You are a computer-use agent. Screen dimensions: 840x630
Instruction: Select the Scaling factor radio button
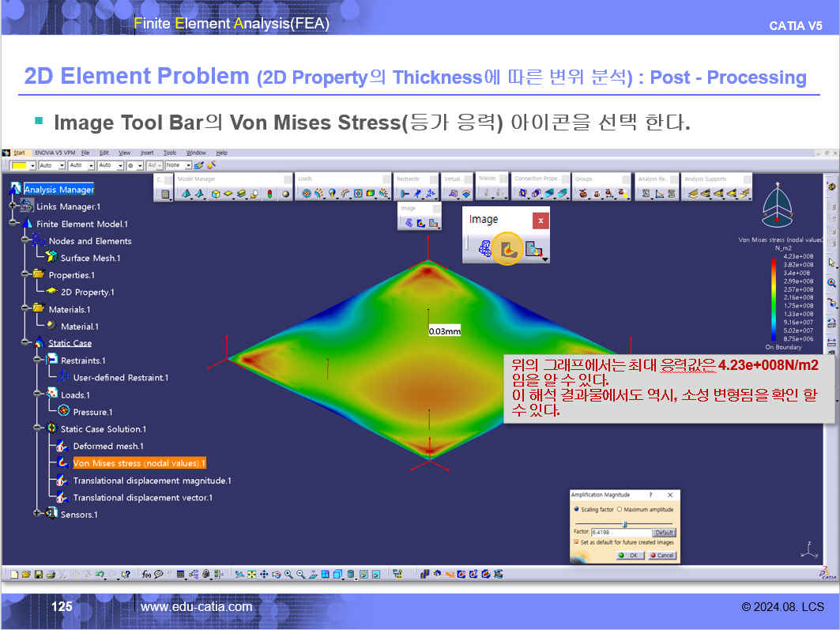pyautogui.click(x=576, y=510)
